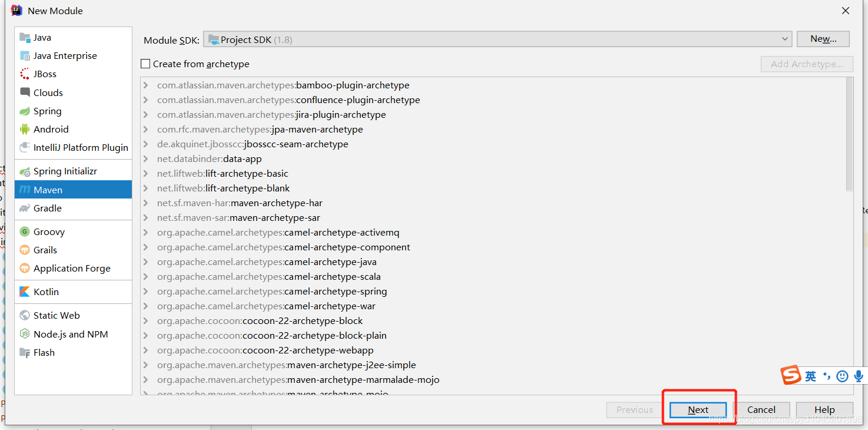Pick the Kotlin icon

[x=25, y=292]
